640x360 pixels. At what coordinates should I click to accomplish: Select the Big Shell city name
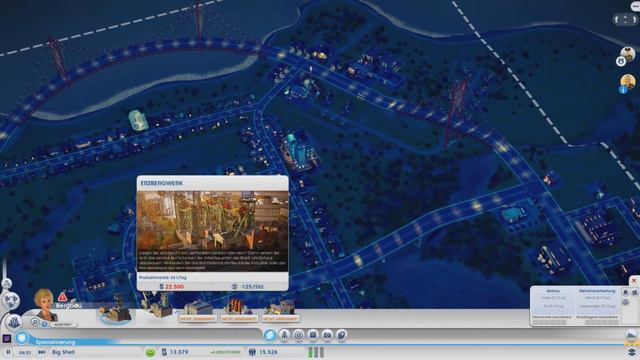tap(63, 352)
